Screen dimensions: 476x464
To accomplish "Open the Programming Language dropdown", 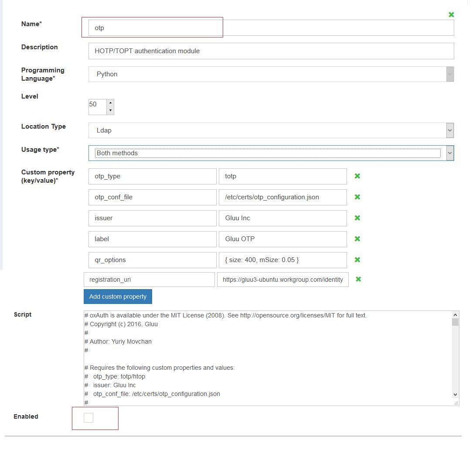I will click(271, 74).
